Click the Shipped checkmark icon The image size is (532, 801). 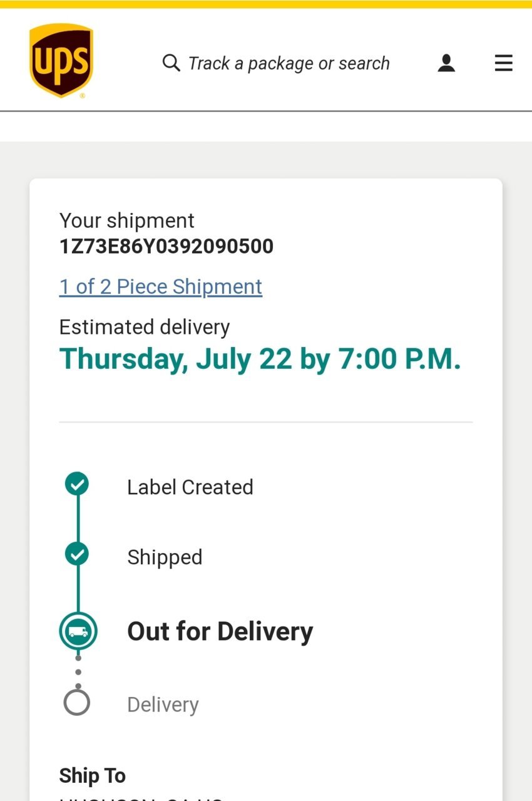click(x=77, y=554)
